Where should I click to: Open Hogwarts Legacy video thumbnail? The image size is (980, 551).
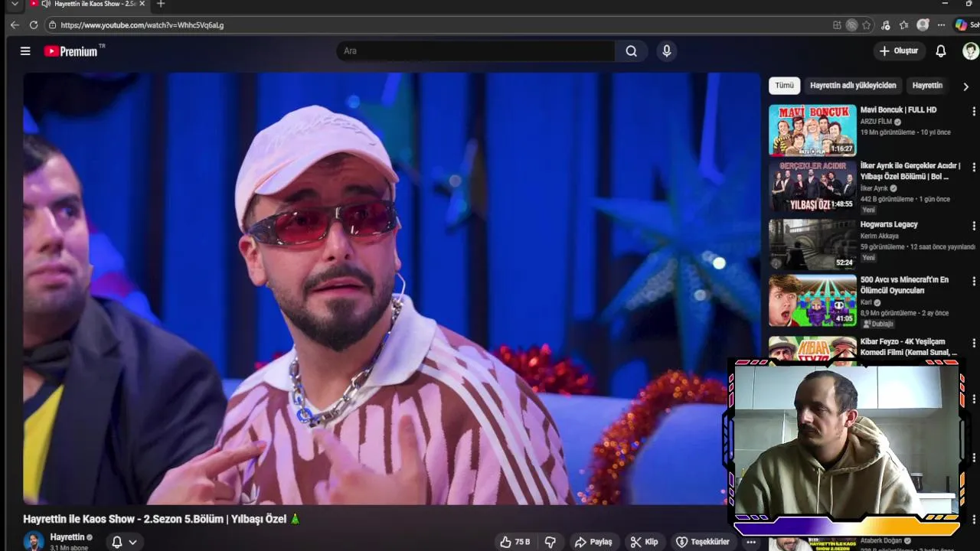812,245
